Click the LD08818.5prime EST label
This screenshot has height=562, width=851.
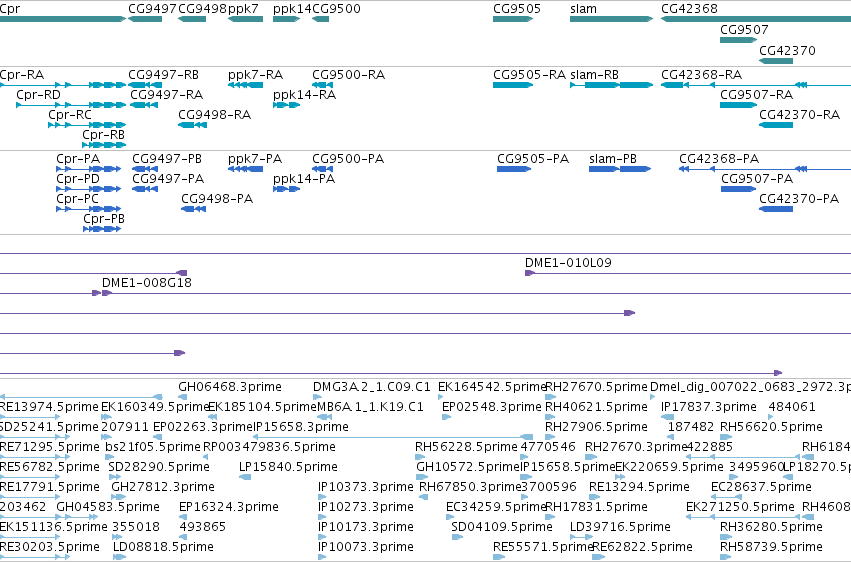pos(163,547)
